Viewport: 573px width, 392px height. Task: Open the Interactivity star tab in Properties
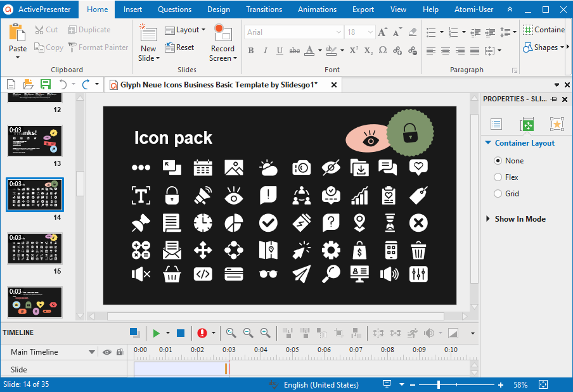(x=557, y=124)
